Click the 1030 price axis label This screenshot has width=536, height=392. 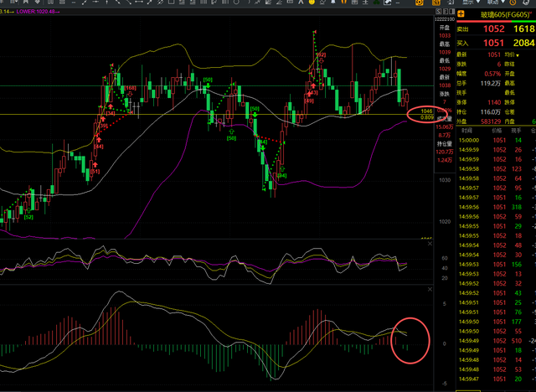click(x=445, y=180)
